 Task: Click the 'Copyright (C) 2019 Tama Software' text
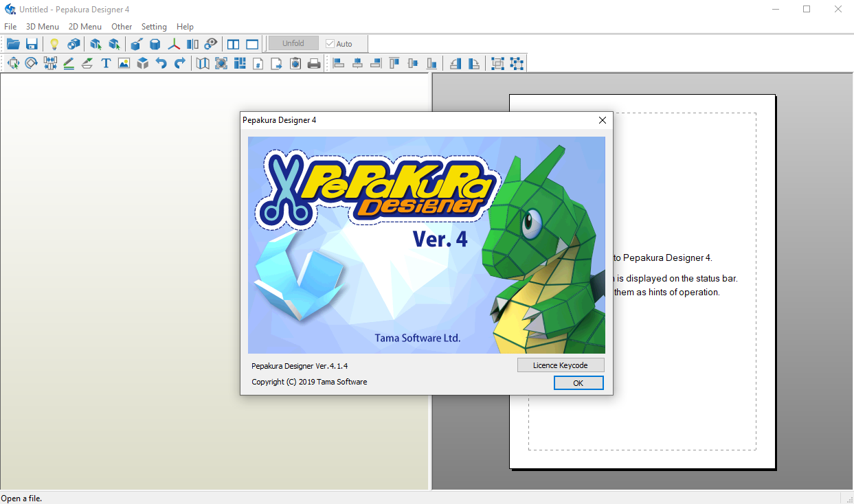[309, 382]
